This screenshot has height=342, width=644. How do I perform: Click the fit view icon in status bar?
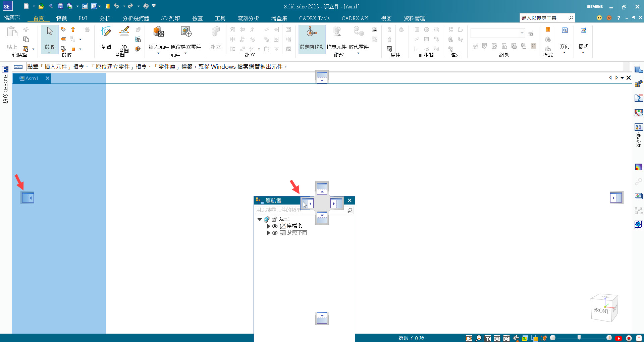click(488, 338)
